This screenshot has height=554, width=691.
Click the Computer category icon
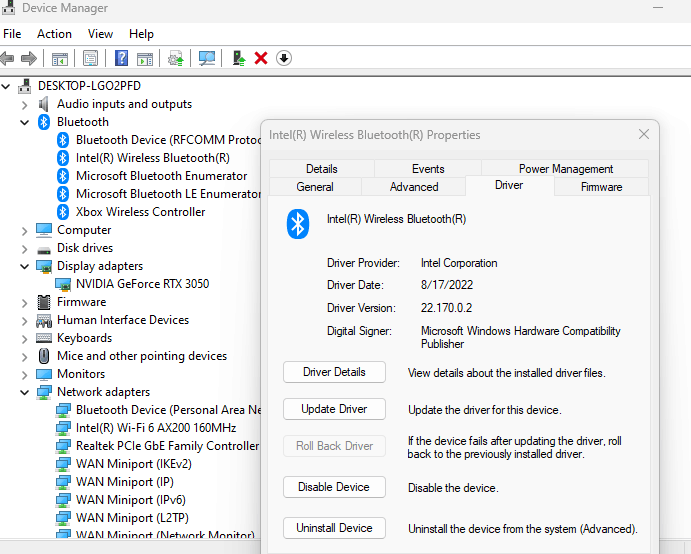coord(44,230)
